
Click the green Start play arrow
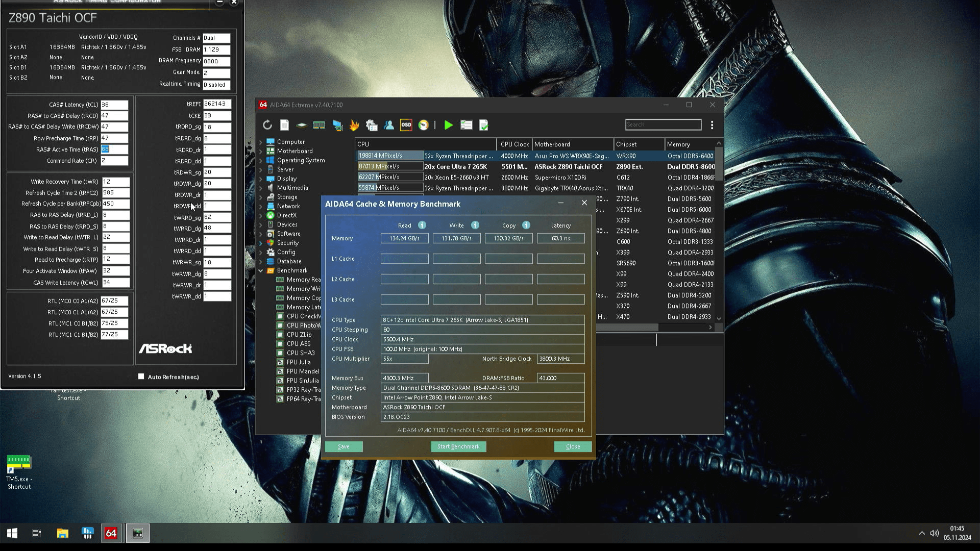pyautogui.click(x=448, y=125)
